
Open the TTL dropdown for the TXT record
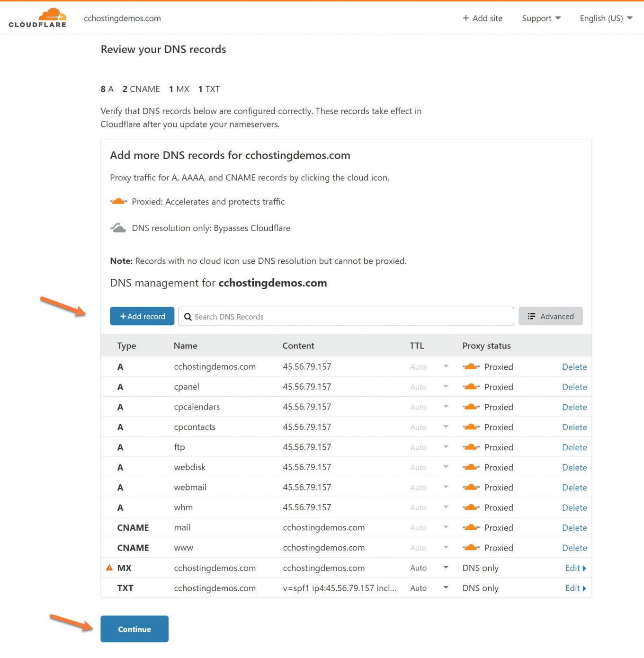point(446,587)
